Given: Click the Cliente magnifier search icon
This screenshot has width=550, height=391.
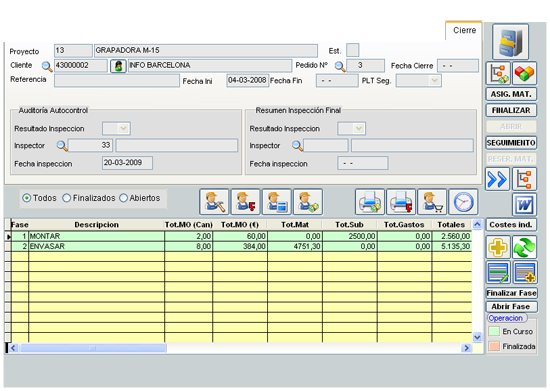Looking at the screenshot, I should 47,66.
